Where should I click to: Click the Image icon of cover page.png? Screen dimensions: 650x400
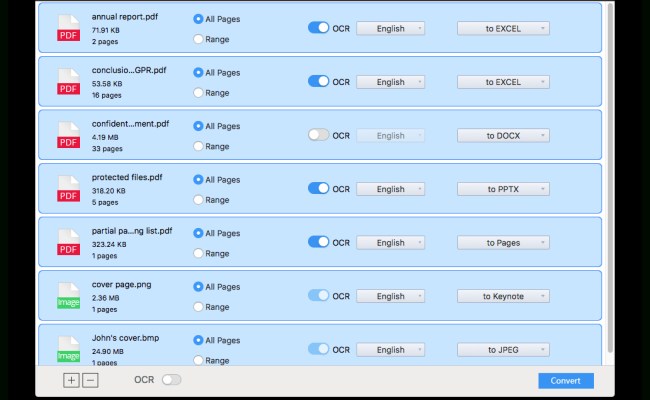[68, 295]
